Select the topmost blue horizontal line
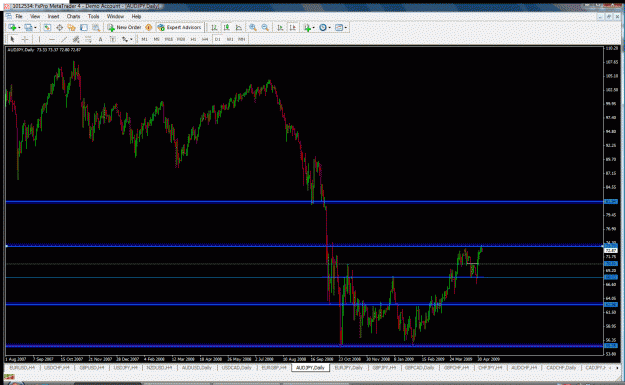Viewport: 625px width, 385px height. tap(304, 202)
